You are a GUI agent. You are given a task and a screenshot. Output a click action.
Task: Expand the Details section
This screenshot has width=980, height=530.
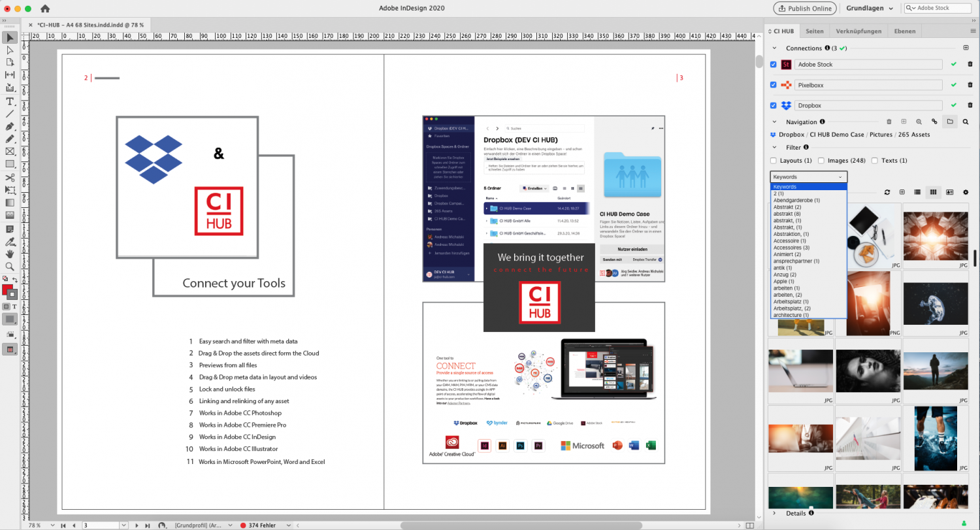pos(774,513)
